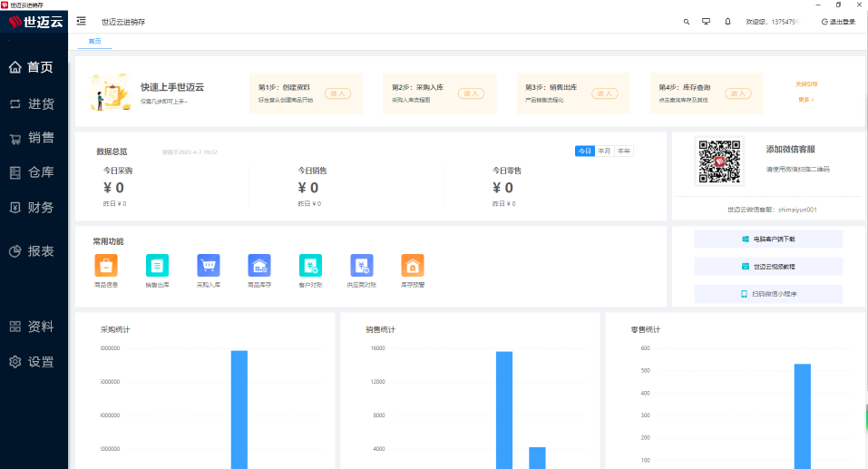Click the search magnifier icon in header
This screenshot has width=868, height=469.
point(686,21)
